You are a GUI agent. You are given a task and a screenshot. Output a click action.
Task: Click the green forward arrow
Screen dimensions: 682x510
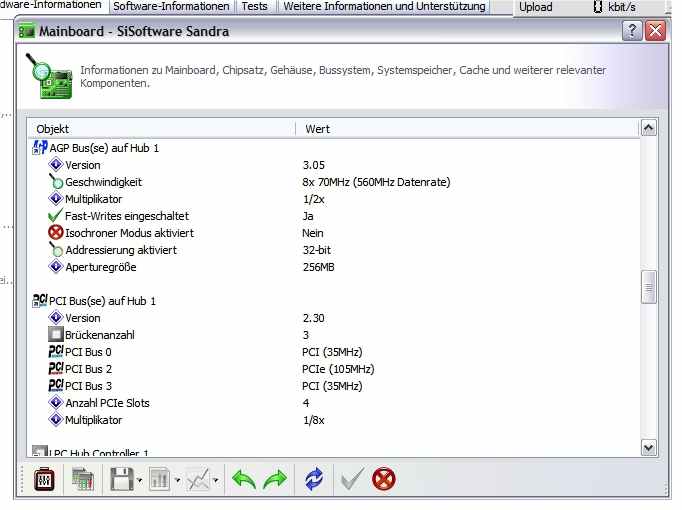pyautogui.click(x=275, y=480)
